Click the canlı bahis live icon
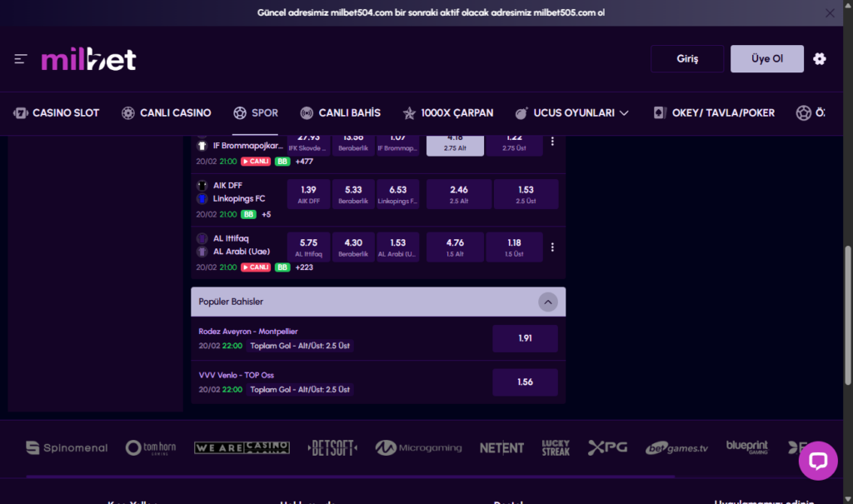The height and width of the screenshot is (504, 853). [x=307, y=113]
